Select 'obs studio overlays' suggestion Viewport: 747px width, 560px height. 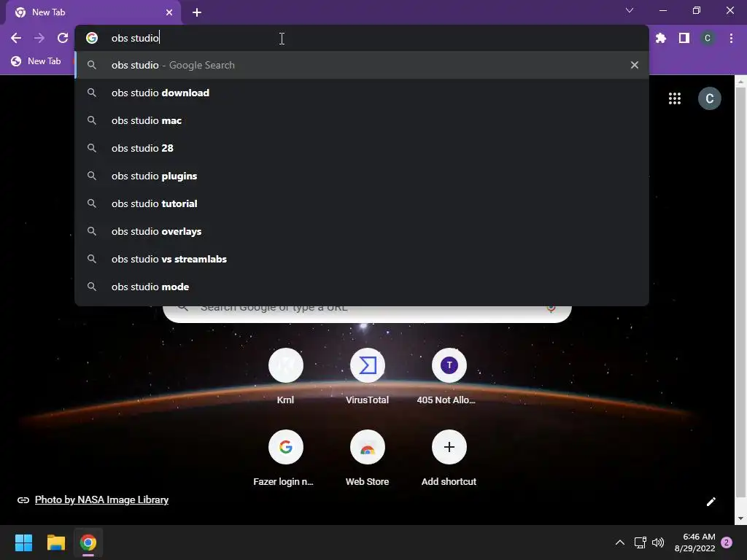[x=362, y=231]
